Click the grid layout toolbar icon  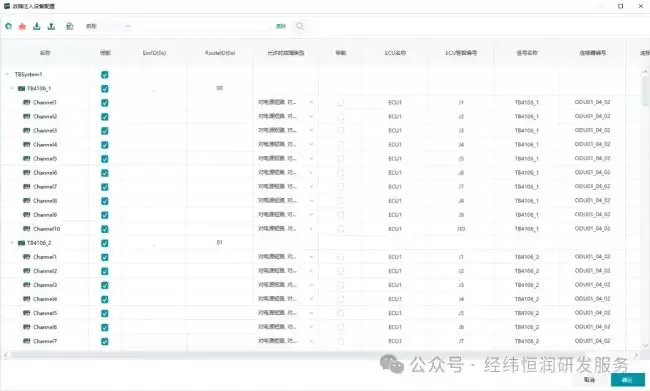click(x=70, y=26)
